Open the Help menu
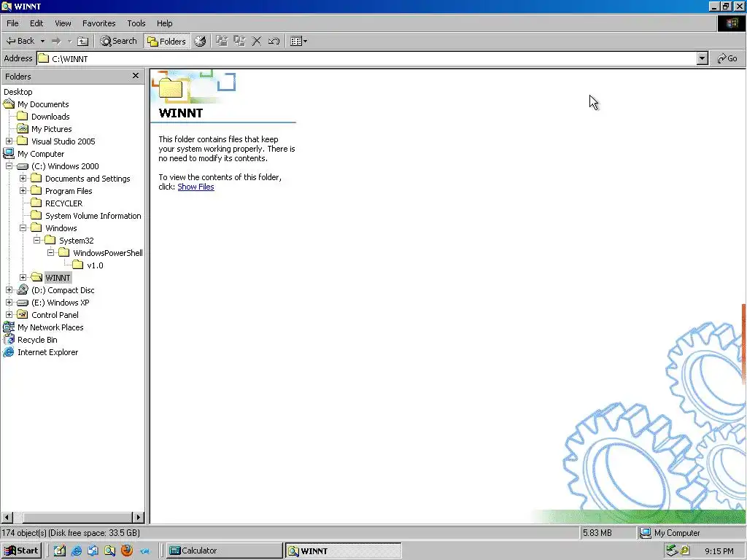Image resolution: width=747 pixels, height=560 pixels. [164, 23]
